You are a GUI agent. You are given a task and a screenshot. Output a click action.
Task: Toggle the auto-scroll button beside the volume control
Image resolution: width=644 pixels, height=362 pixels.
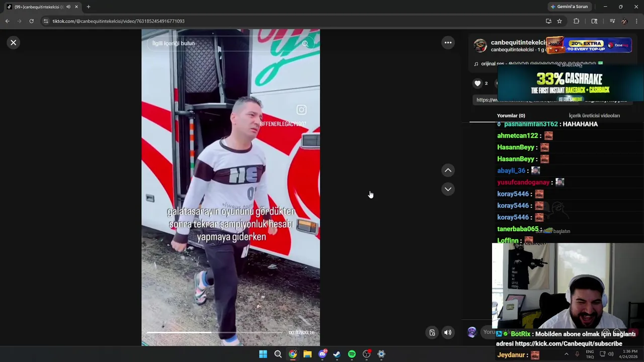432,332
